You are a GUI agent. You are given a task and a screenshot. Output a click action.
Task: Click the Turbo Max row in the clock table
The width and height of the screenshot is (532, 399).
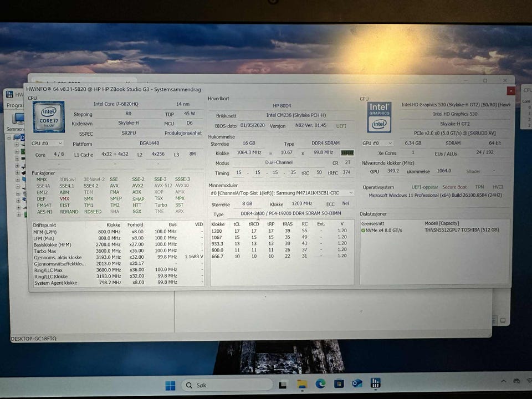click(x=117, y=251)
